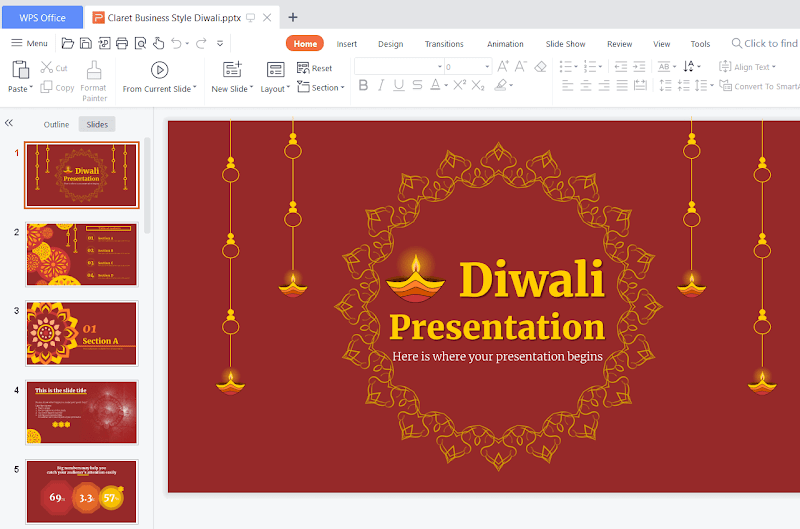
Task: Toggle bold formatting
Action: 363,85
